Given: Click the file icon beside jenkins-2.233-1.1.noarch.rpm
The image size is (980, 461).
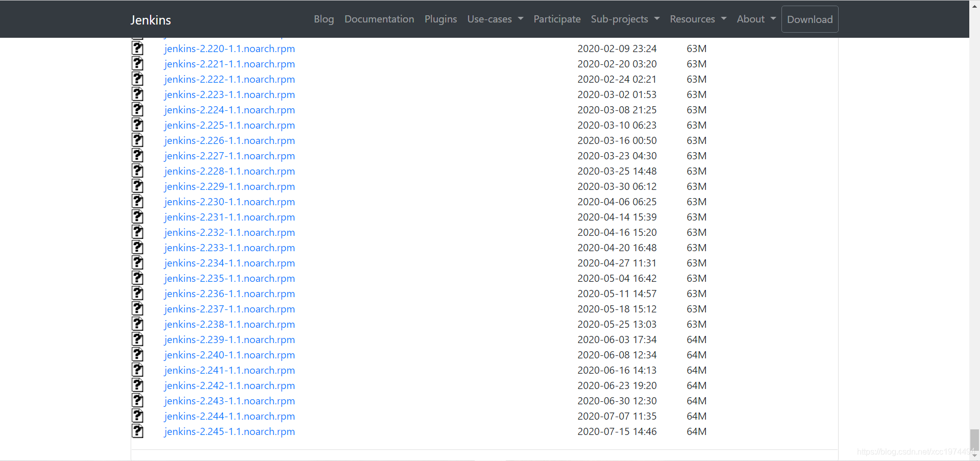Looking at the screenshot, I should (137, 248).
